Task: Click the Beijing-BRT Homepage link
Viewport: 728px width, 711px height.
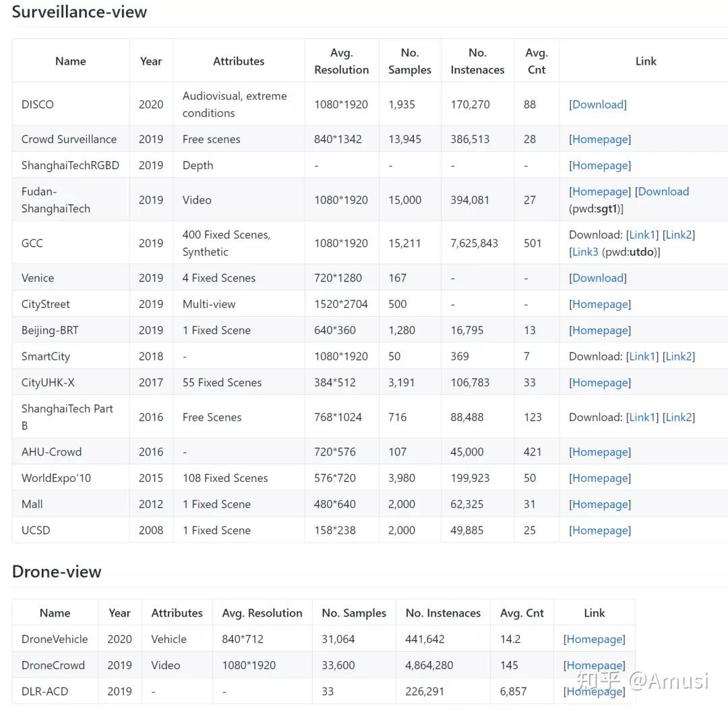Action: click(x=599, y=330)
